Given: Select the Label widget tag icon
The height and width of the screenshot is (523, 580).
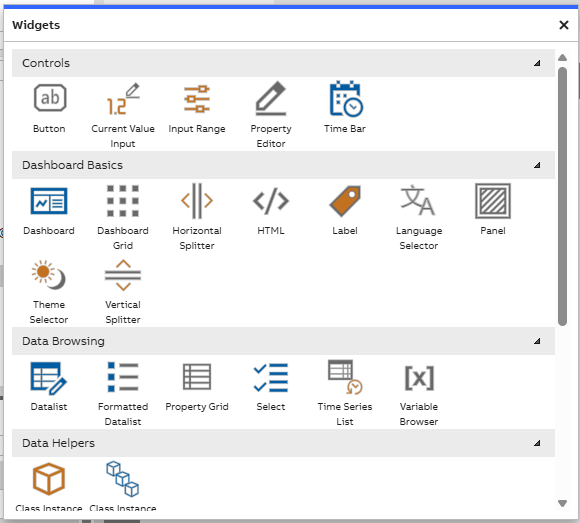Looking at the screenshot, I should pos(345,201).
